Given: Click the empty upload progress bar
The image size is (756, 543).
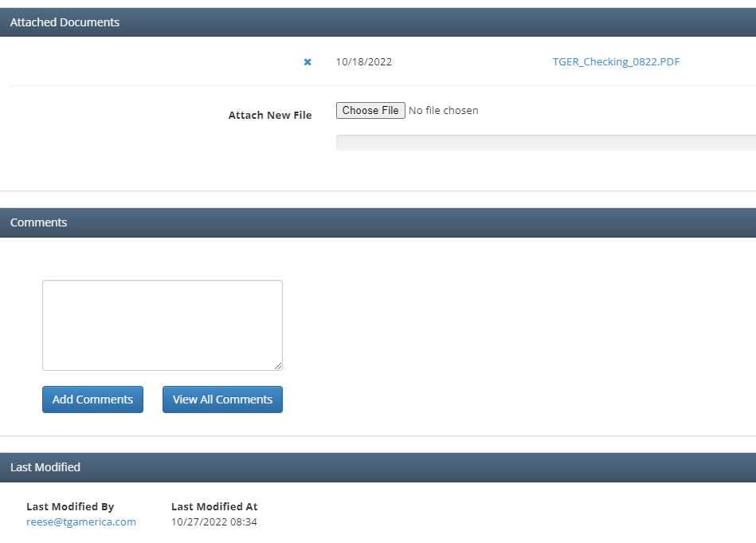Looking at the screenshot, I should pos(545,143).
